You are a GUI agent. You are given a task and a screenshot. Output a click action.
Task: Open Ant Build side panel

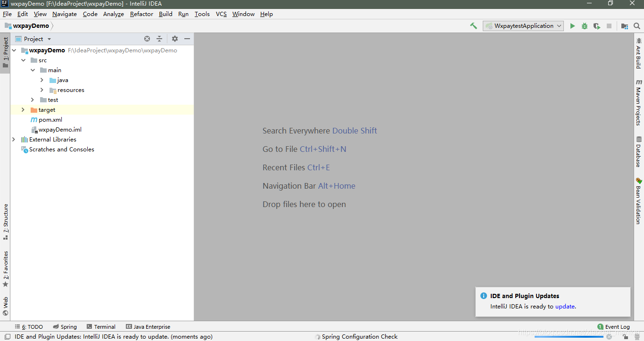[639, 53]
